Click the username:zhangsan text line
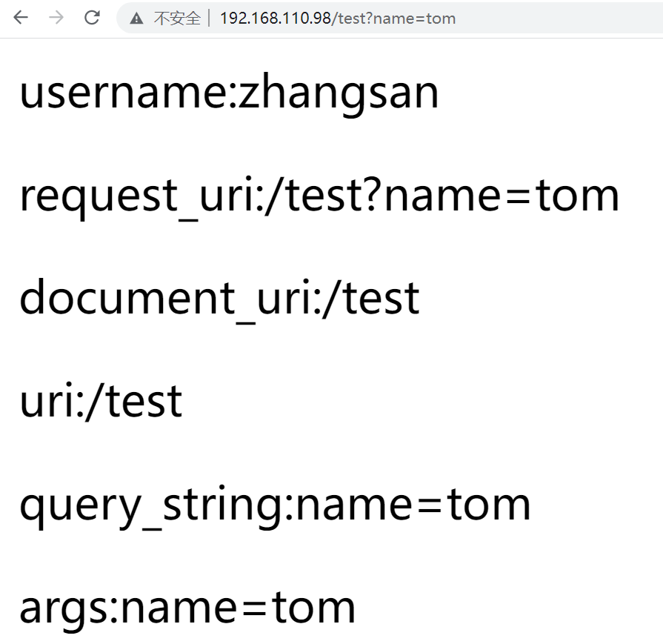 pos(229,93)
